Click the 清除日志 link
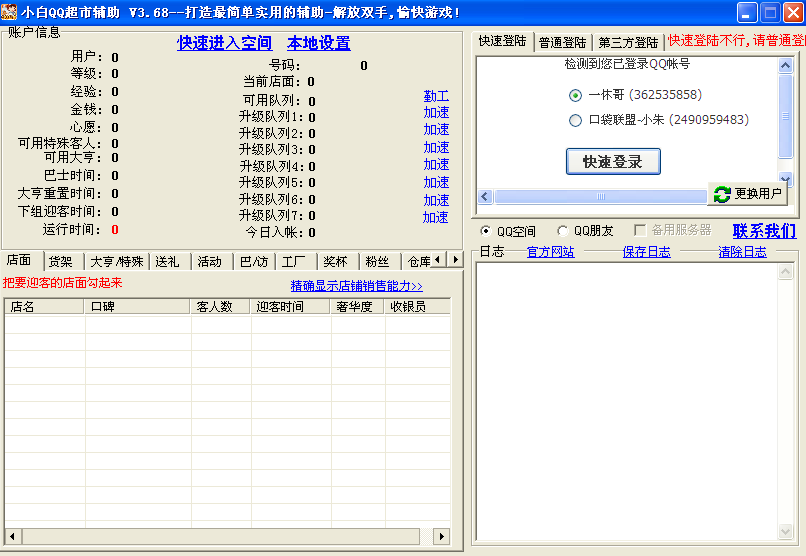 pos(742,252)
